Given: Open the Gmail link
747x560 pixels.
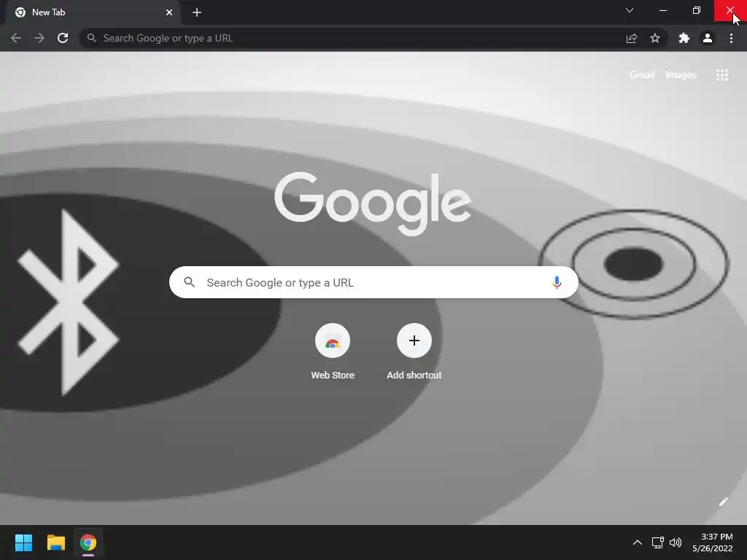Looking at the screenshot, I should (642, 75).
